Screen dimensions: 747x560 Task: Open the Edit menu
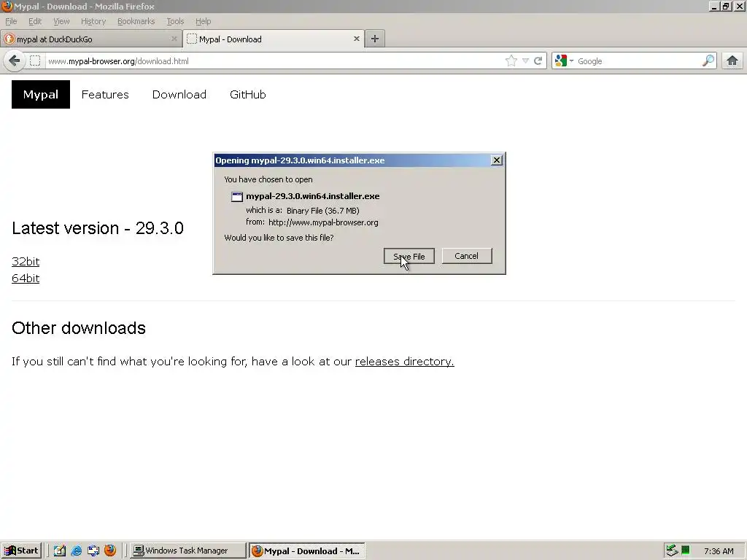(35, 21)
